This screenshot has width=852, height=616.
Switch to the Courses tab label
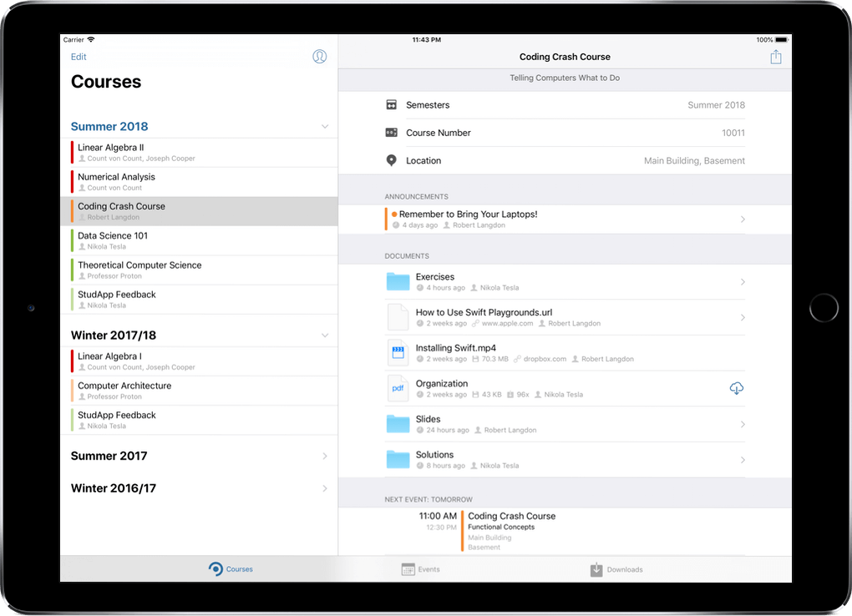(x=240, y=569)
